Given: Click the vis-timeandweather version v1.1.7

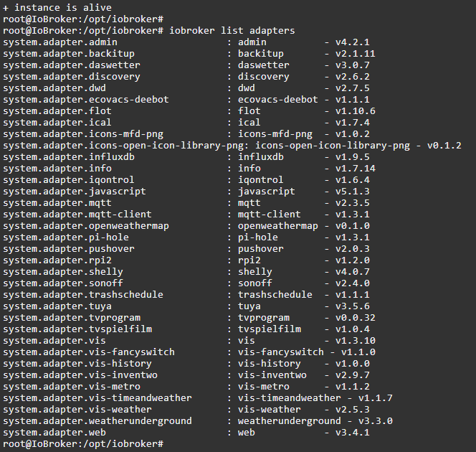Looking at the screenshot, I should pyautogui.click(x=375, y=398).
